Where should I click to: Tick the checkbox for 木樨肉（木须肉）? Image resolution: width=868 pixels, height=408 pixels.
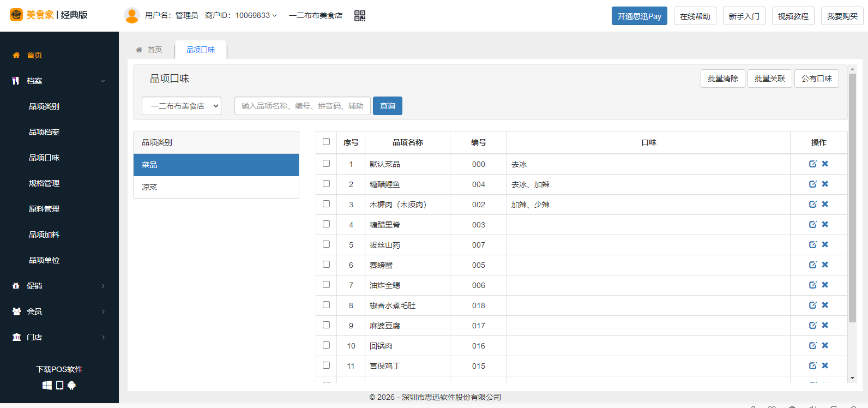click(326, 203)
